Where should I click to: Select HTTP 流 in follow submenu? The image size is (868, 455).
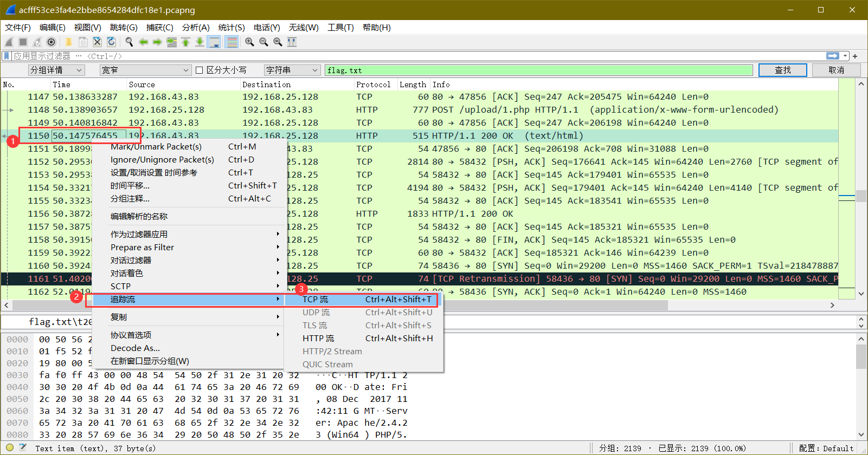click(x=364, y=338)
